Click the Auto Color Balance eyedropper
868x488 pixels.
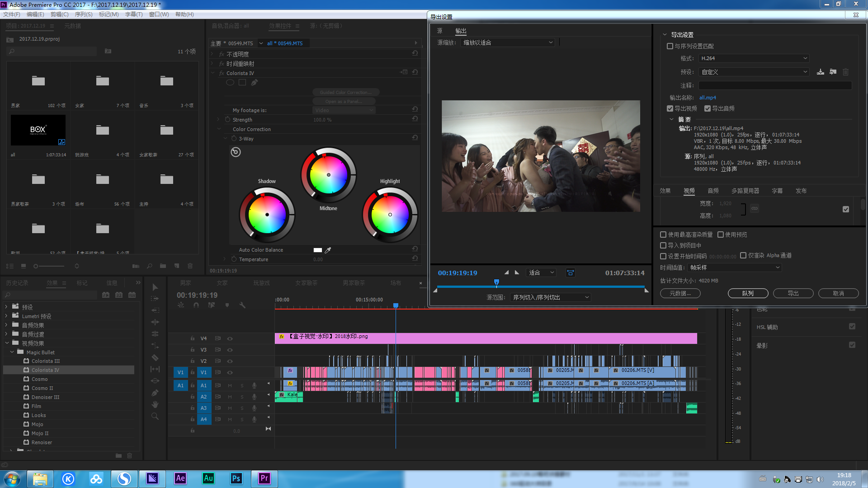coord(328,250)
